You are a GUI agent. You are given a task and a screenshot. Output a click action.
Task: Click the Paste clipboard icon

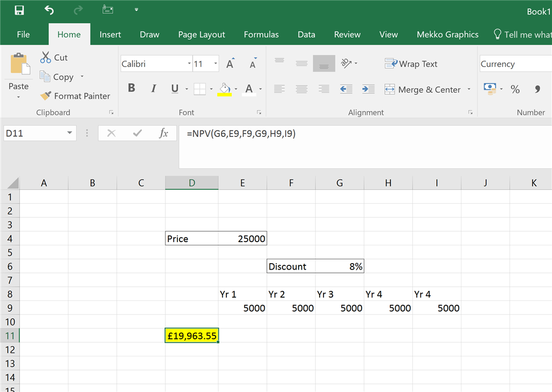click(20, 64)
